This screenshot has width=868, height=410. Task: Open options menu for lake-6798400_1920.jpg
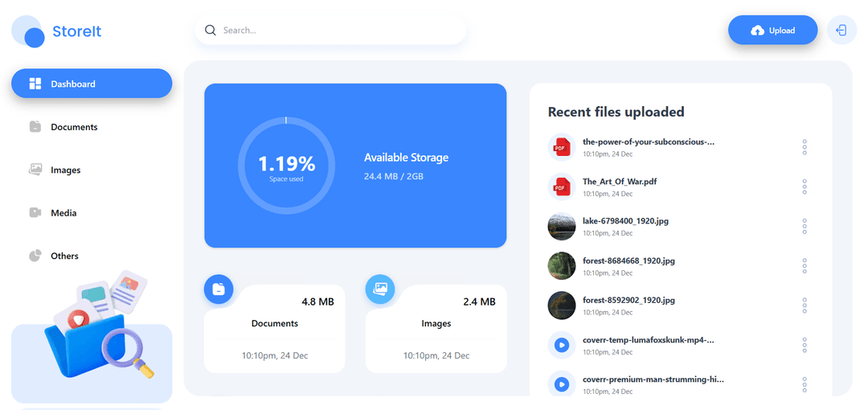(805, 226)
